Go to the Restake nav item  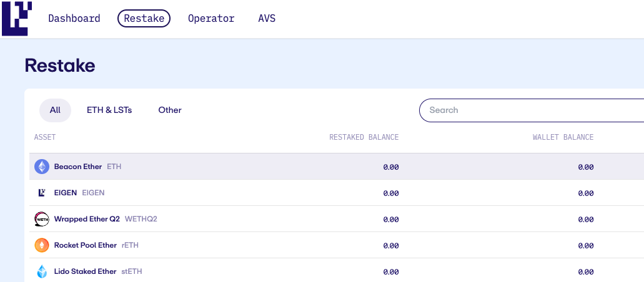click(144, 18)
